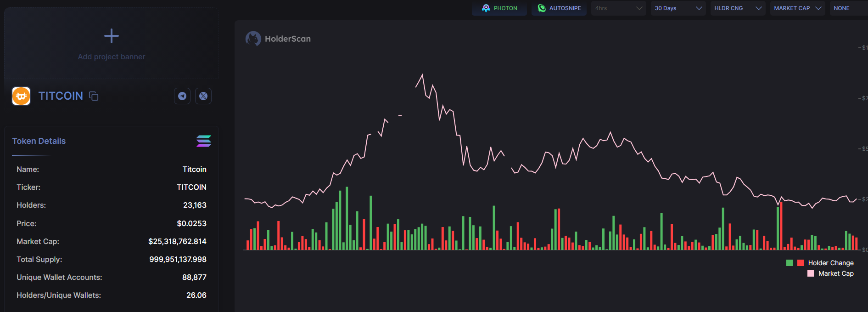The image size is (868, 312).
Task: Click the Market Cap legend label
Action: coord(836,273)
